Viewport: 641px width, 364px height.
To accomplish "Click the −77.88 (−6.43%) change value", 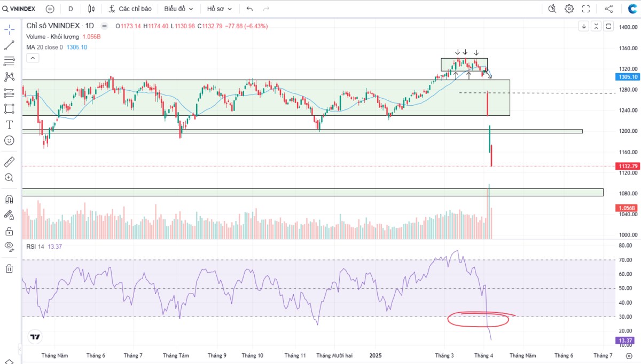I will (x=245, y=26).
